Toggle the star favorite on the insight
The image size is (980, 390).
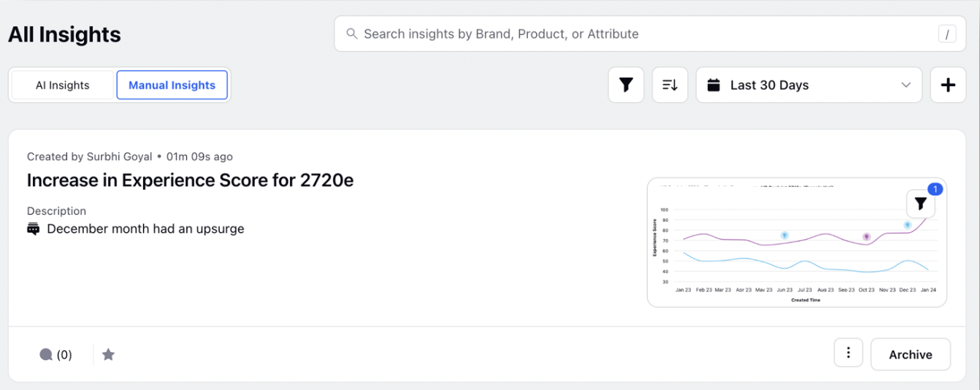(x=108, y=355)
